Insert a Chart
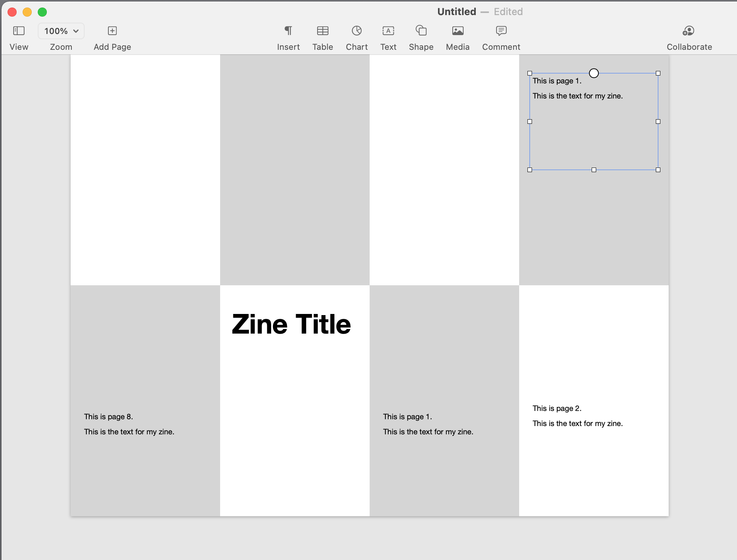This screenshot has height=560, width=737. point(356,31)
